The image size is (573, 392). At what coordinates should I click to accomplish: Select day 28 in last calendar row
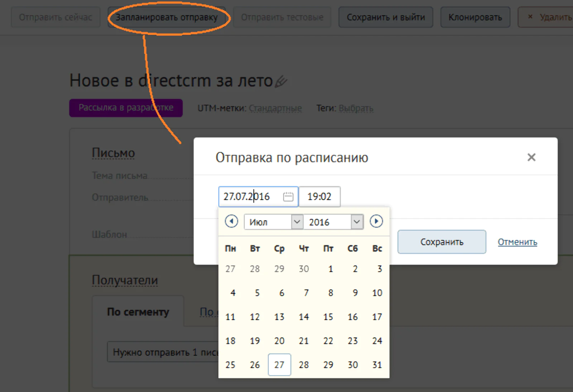coord(304,365)
